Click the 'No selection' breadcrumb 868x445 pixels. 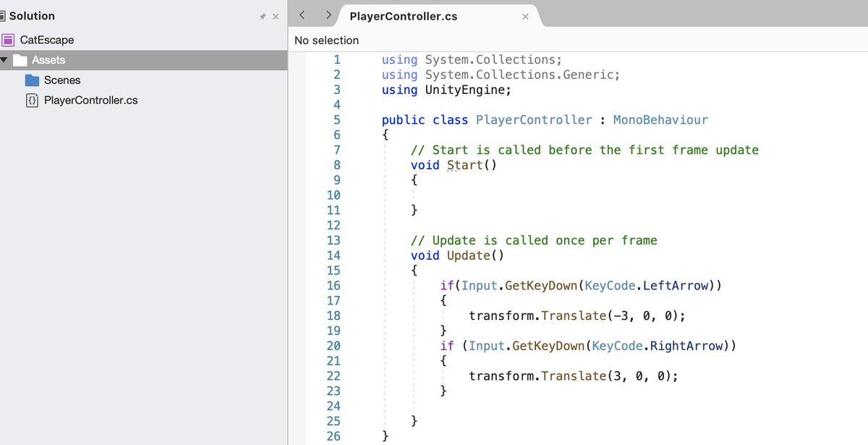[x=326, y=41]
